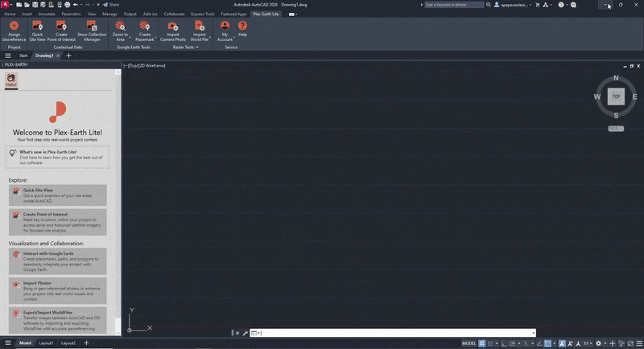Click New drawing in quick access toolbar

[19, 5]
